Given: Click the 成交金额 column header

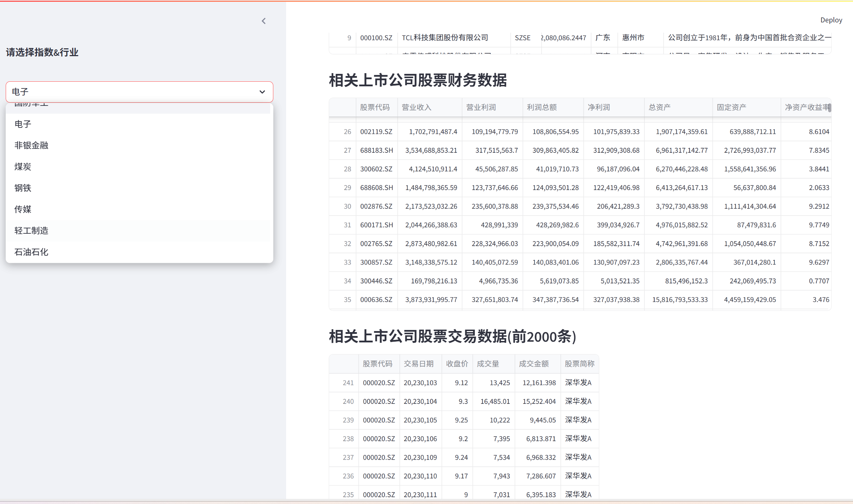Looking at the screenshot, I should coord(533,364).
